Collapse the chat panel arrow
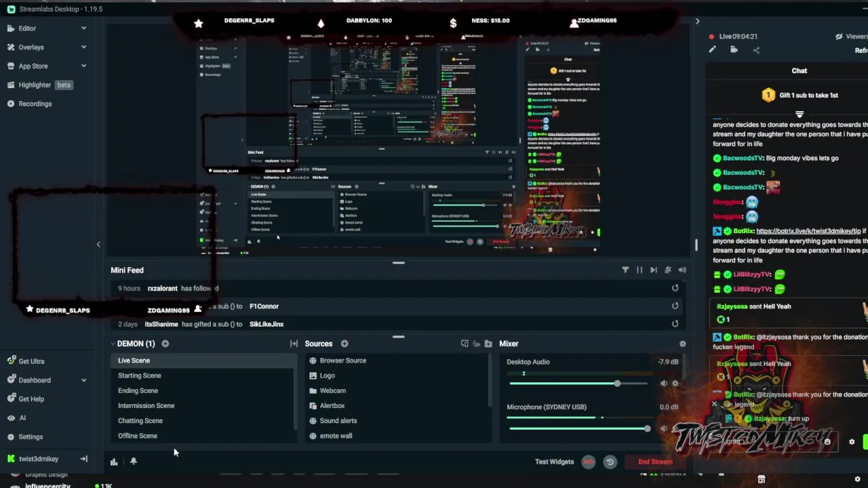868x488 pixels. pyautogui.click(x=697, y=22)
